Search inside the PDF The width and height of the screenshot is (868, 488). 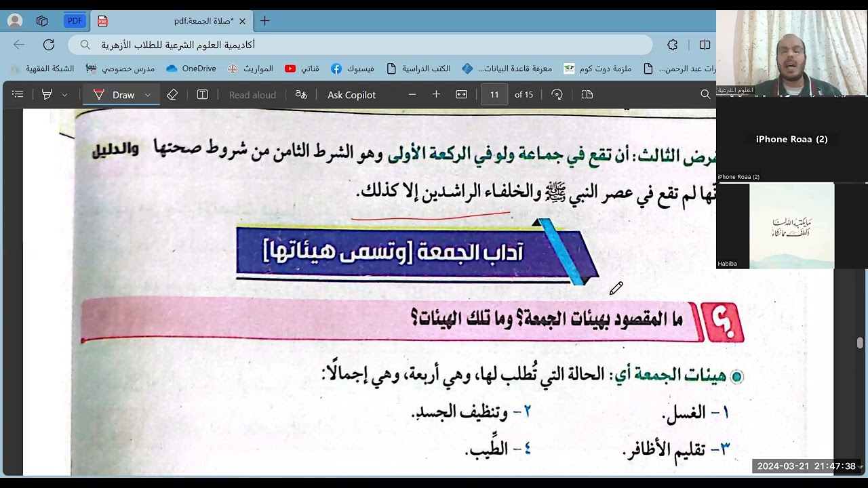pyautogui.click(x=705, y=95)
